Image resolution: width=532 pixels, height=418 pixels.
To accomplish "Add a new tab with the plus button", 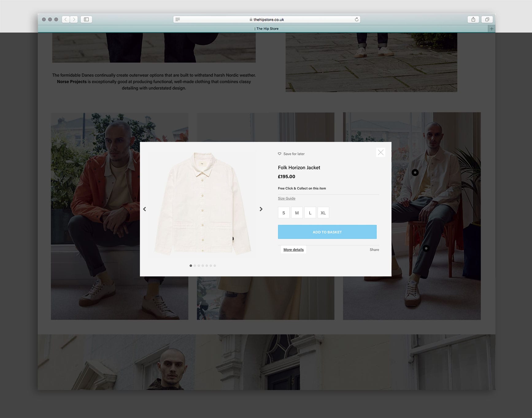I will [492, 29].
